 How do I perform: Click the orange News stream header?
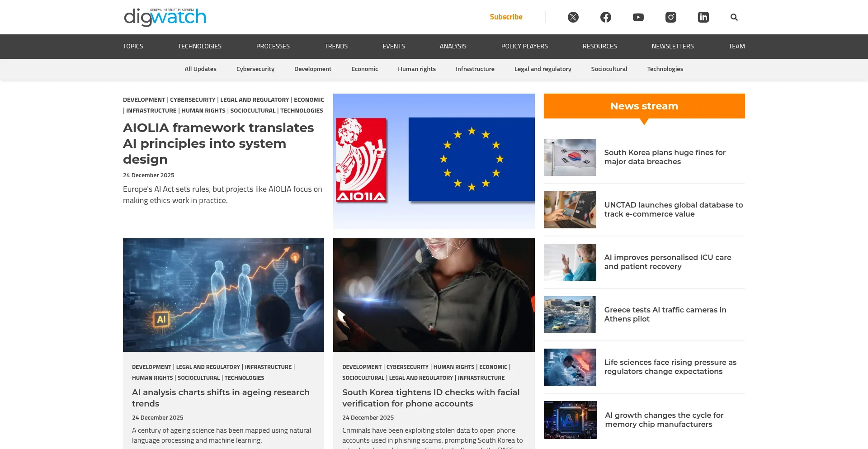644,106
